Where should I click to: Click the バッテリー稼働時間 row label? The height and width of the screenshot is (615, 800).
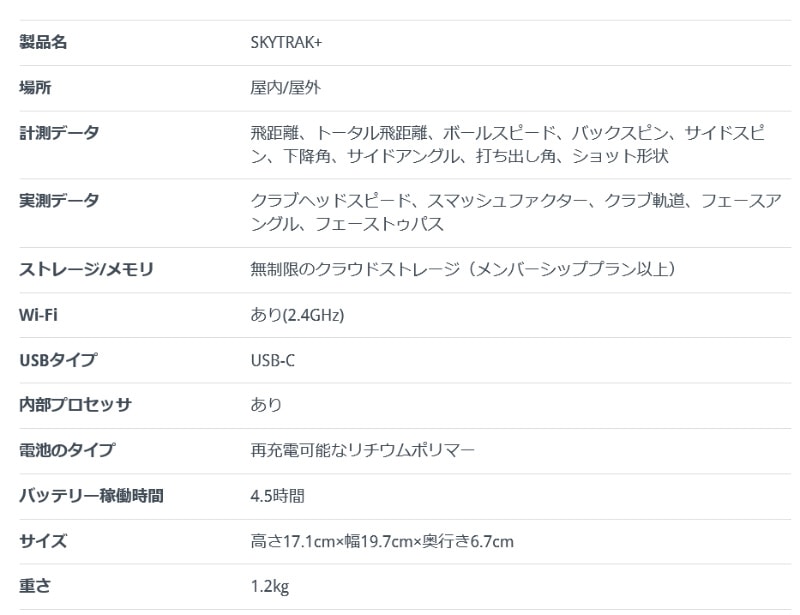(91, 496)
